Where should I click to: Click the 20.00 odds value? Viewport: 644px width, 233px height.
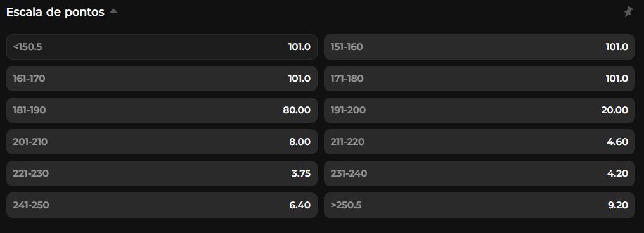tap(614, 110)
